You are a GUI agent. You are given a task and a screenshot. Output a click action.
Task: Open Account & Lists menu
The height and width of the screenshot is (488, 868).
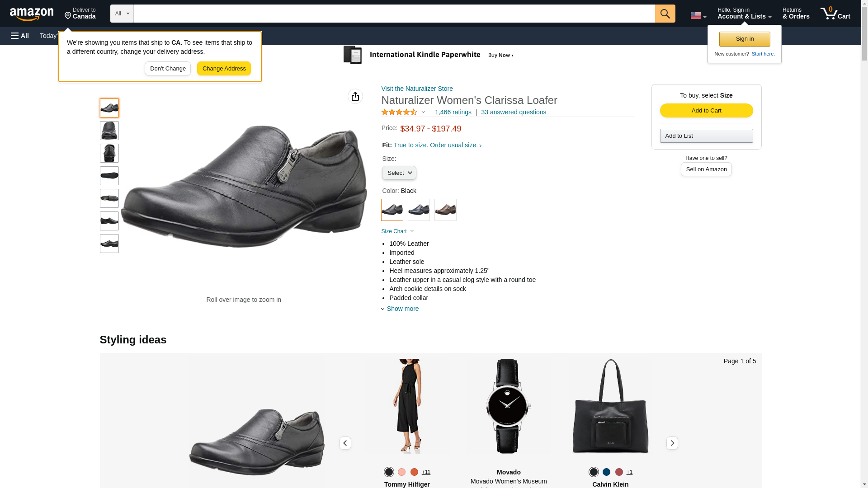pos(744,14)
